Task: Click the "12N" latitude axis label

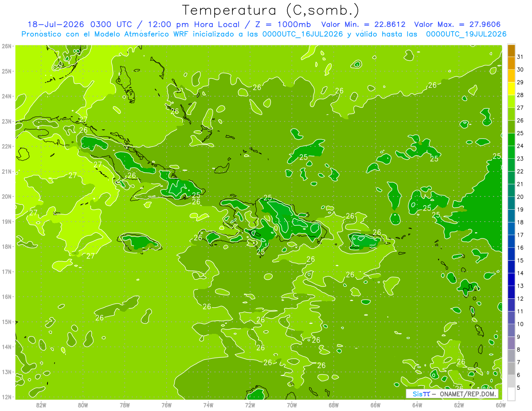Action: pos(7,397)
